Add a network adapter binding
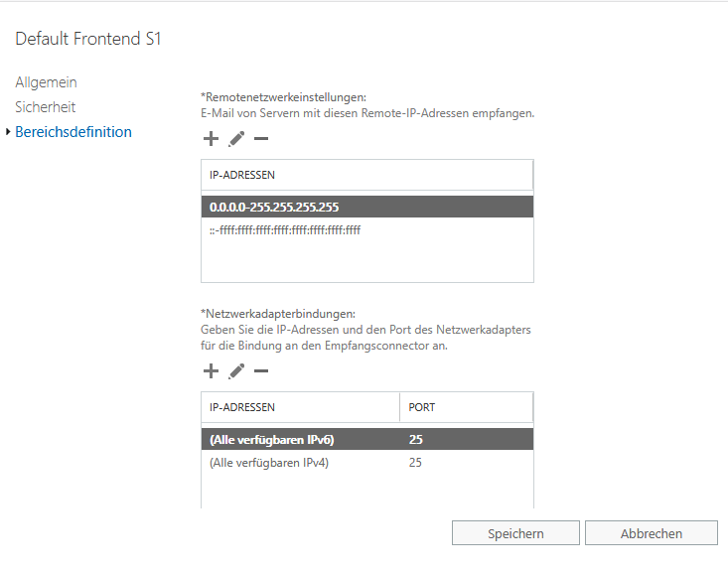Viewport: 728px width, 574px height. pyautogui.click(x=211, y=370)
